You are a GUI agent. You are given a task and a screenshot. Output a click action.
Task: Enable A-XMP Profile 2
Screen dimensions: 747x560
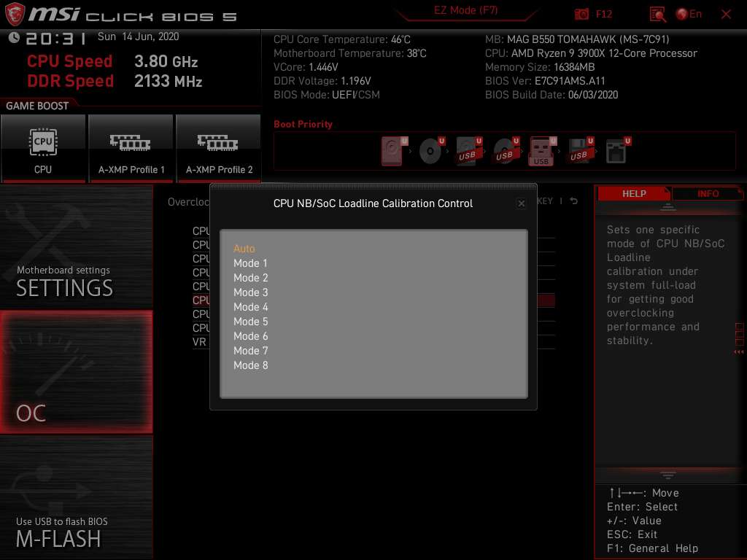tap(219, 148)
